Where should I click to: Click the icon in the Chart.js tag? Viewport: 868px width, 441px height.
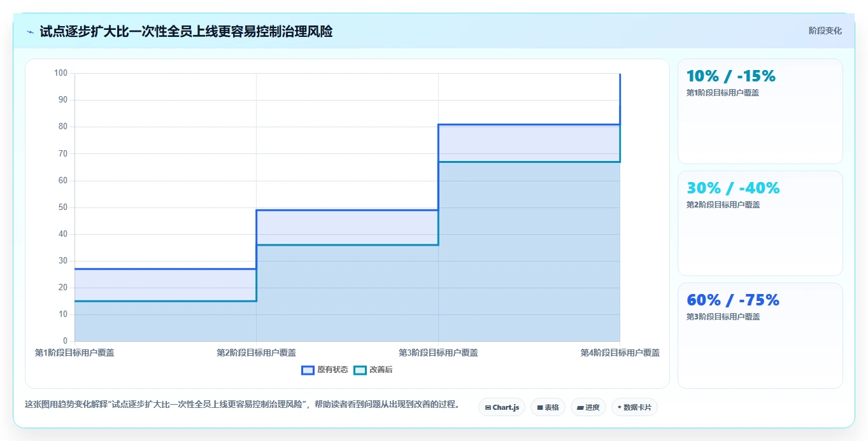[x=488, y=407]
